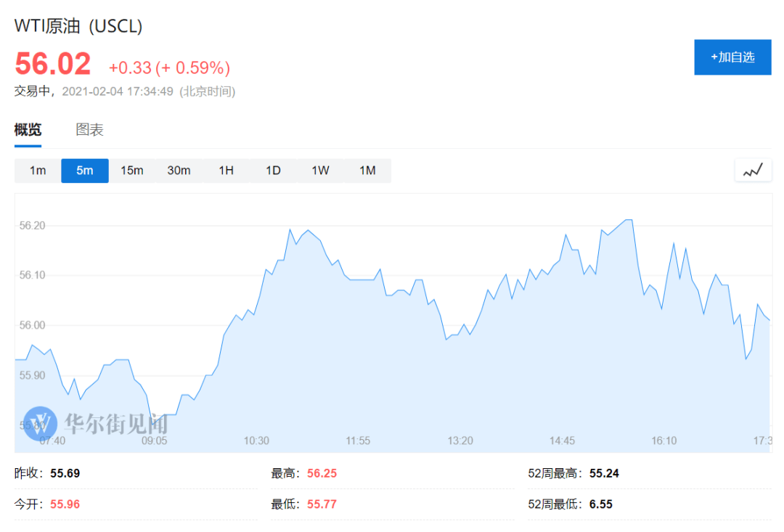Screen dimensions: 784x532
Task: Choose the 15m interval
Action: (132, 171)
